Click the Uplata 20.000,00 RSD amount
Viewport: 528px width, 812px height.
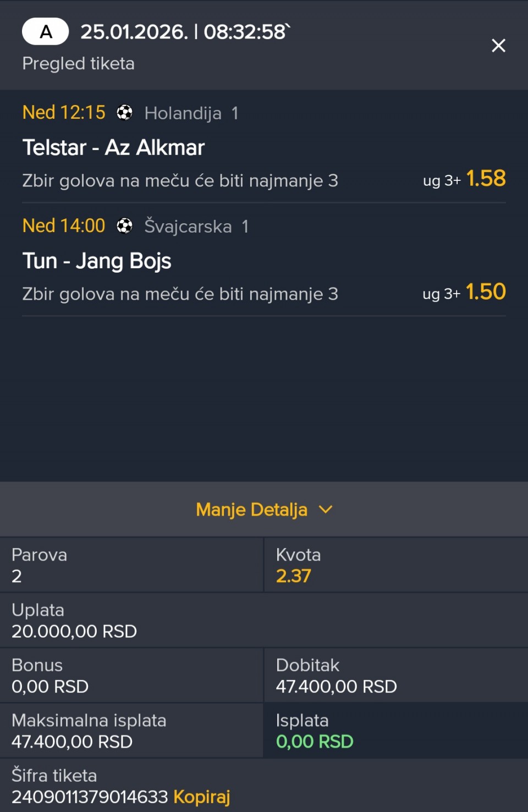coord(74,631)
